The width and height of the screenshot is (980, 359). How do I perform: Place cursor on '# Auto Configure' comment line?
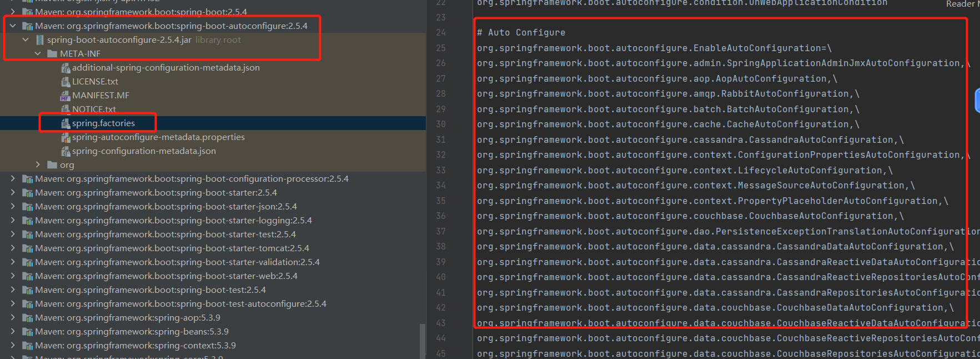521,33
